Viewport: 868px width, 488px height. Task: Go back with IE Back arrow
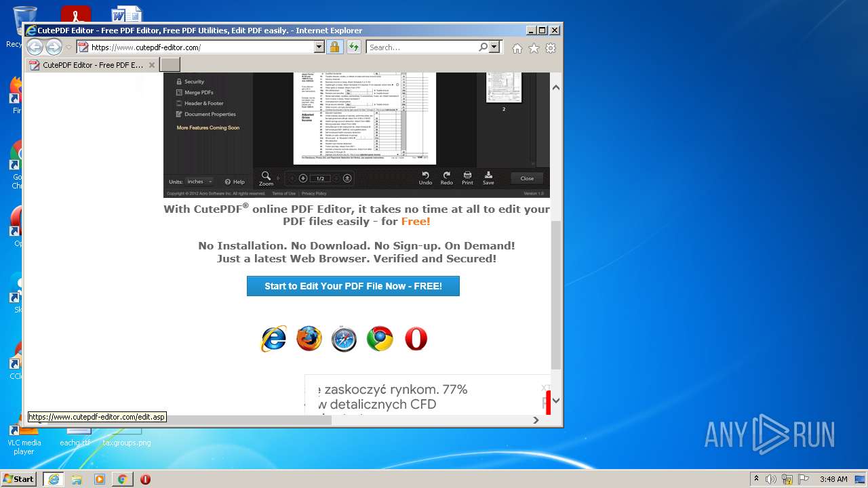35,47
